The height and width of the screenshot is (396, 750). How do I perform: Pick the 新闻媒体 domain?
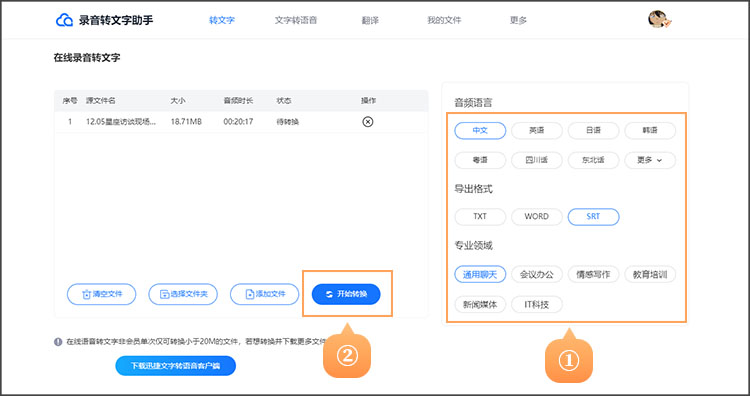[x=480, y=304]
